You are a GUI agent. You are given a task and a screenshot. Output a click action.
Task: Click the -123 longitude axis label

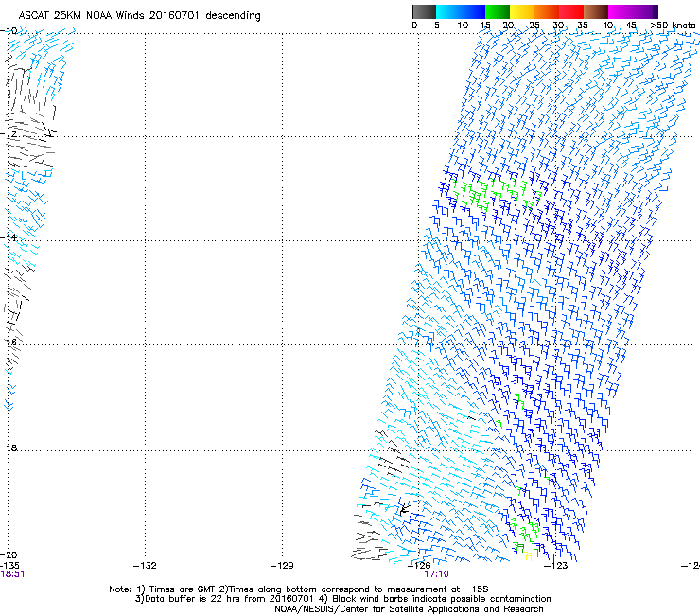pos(556,566)
